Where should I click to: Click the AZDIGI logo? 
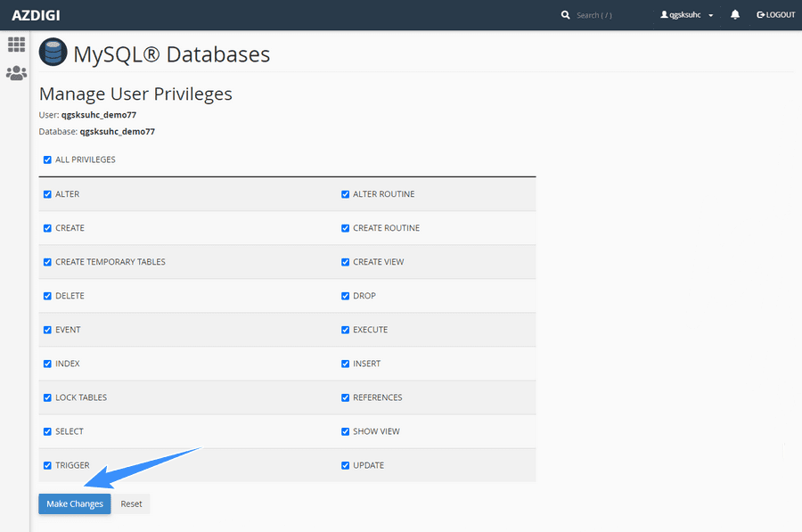pos(36,15)
